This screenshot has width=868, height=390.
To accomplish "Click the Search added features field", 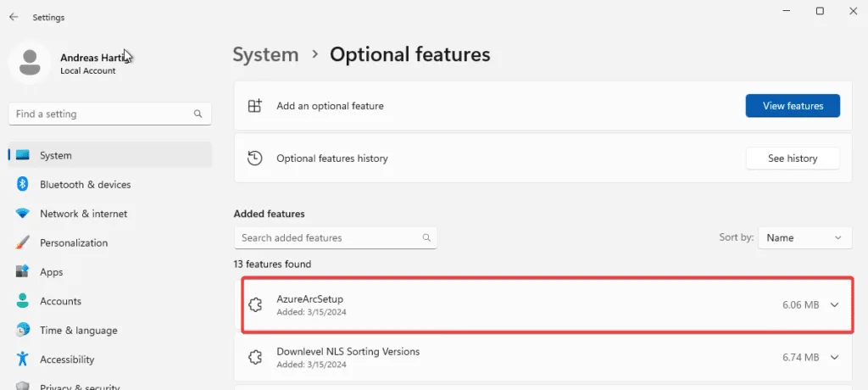I will (336, 237).
